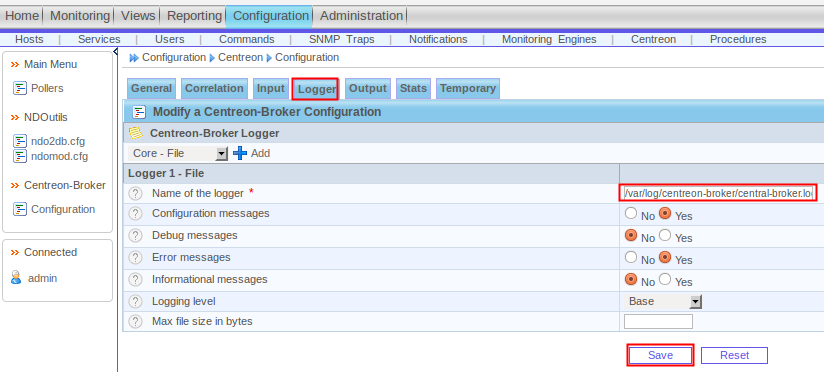Screen dimensions: 824x372
Task: Click help icon for Debug messages
Action: [x=136, y=236]
